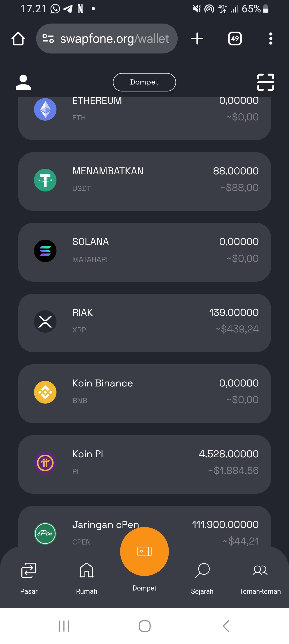Image resolution: width=289 pixels, height=644 pixels.
Task: Open Teman-teman friends icon
Action: coord(260,570)
